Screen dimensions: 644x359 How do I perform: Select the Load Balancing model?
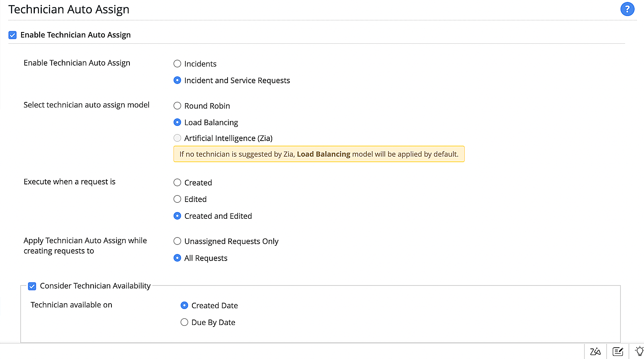(x=178, y=123)
